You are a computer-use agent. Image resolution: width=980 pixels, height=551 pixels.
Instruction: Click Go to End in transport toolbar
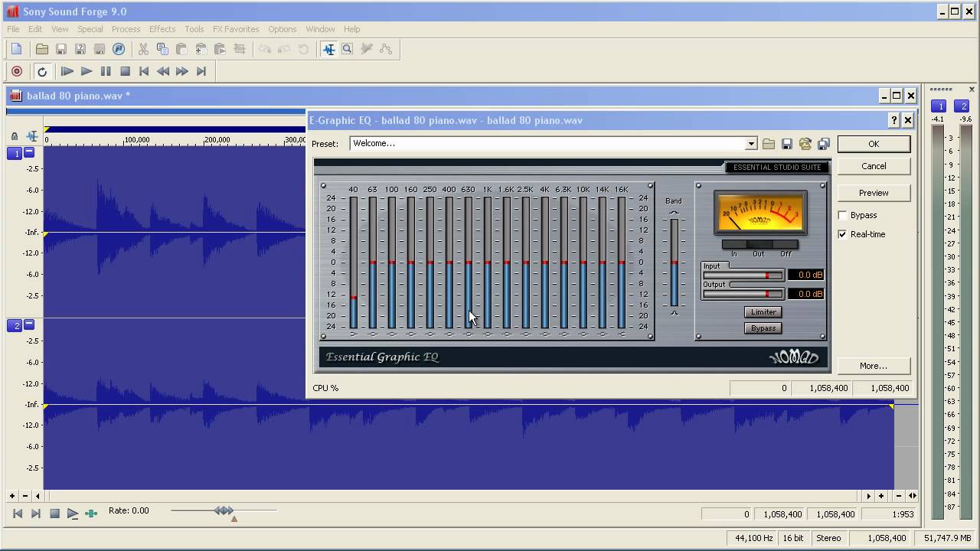201,71
